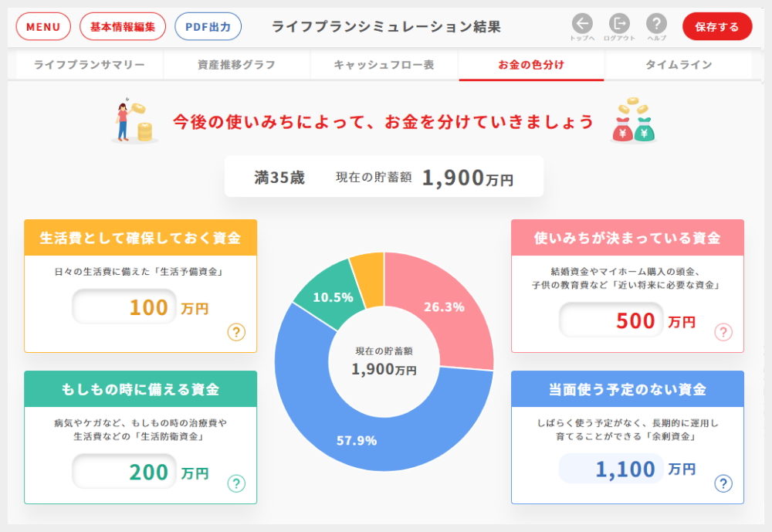Click the PDF出力 button

(x=208, y=27)
